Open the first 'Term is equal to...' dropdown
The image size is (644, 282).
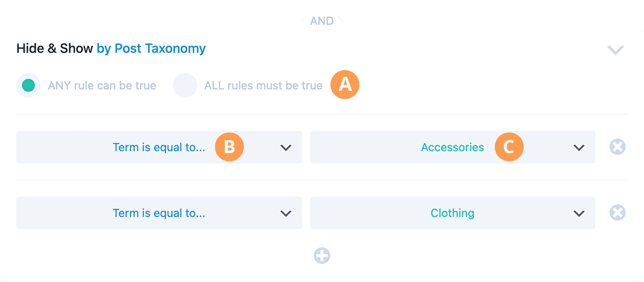(159, 147)
